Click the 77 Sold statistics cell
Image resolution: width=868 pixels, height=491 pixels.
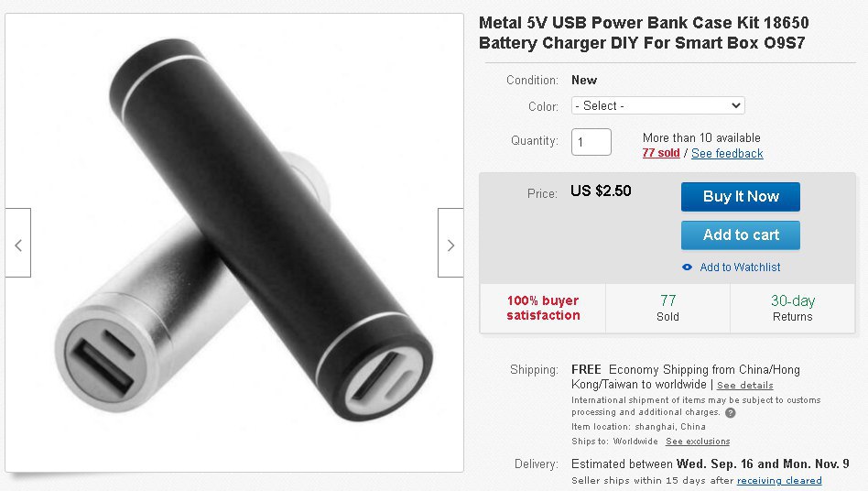point(667,309)
